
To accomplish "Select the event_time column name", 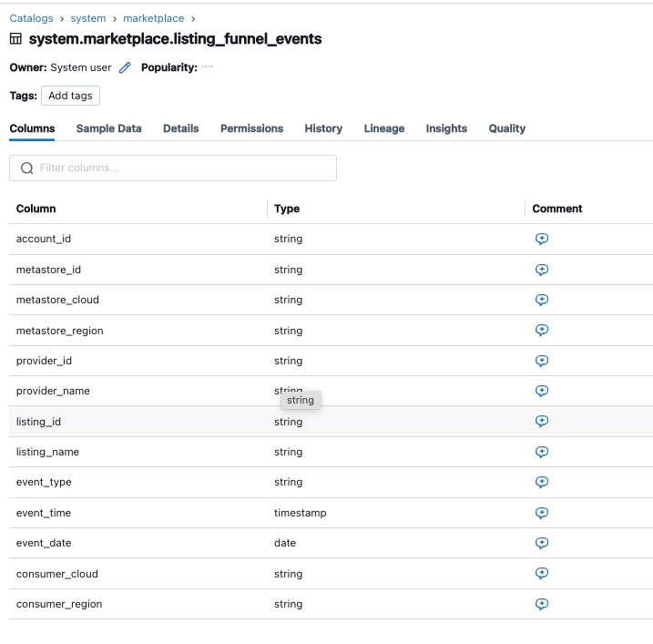I will click(x=44, y=513).
